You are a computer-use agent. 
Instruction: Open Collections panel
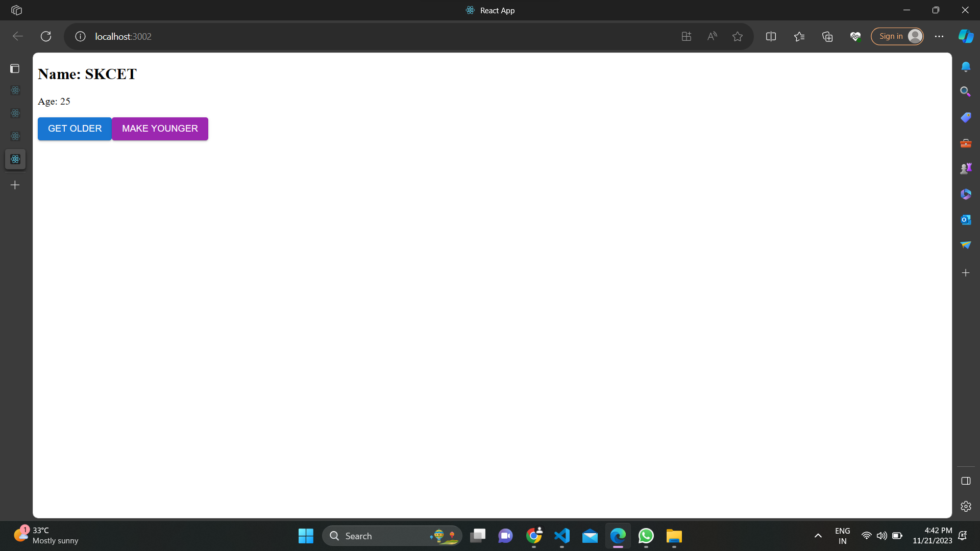click(x=827, y=36)
